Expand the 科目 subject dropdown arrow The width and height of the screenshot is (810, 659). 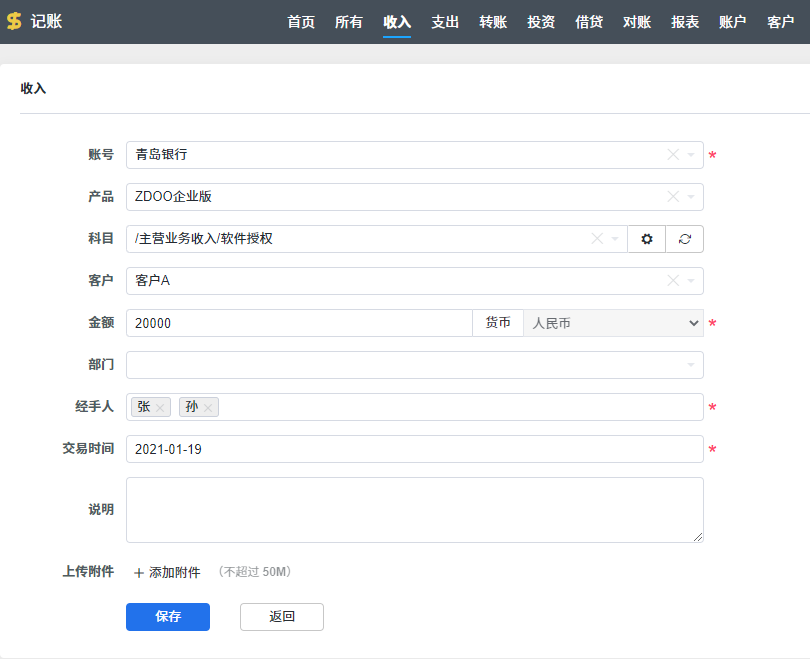pos(615,239)
